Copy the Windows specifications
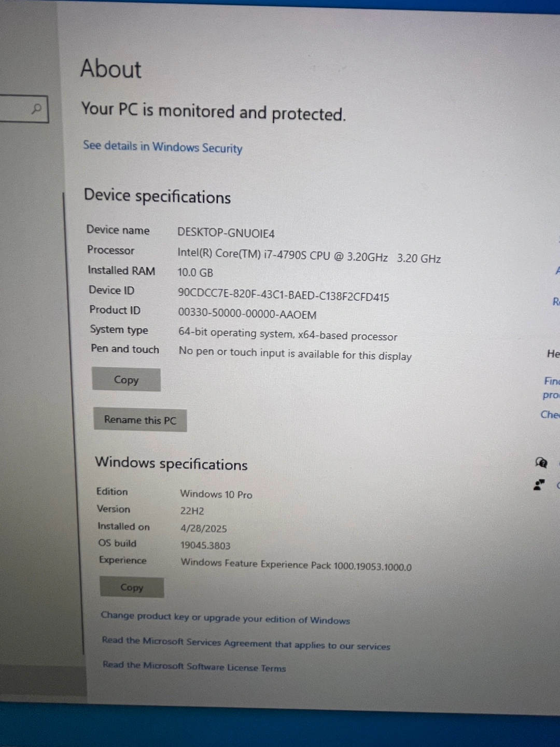 (132, 587)
